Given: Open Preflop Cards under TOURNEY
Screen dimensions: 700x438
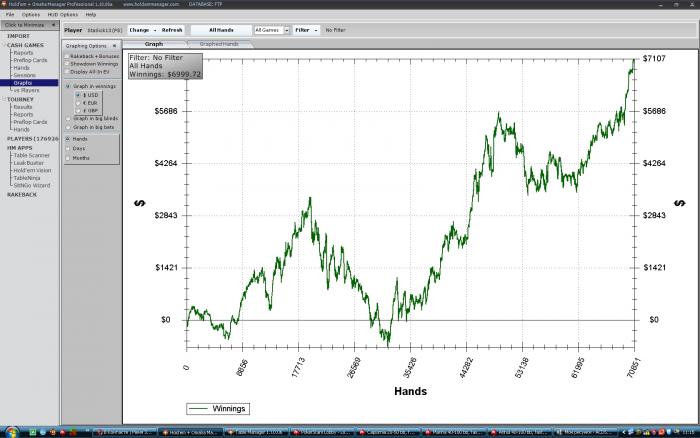Looking at the screenshot, I should coord(30,122).
